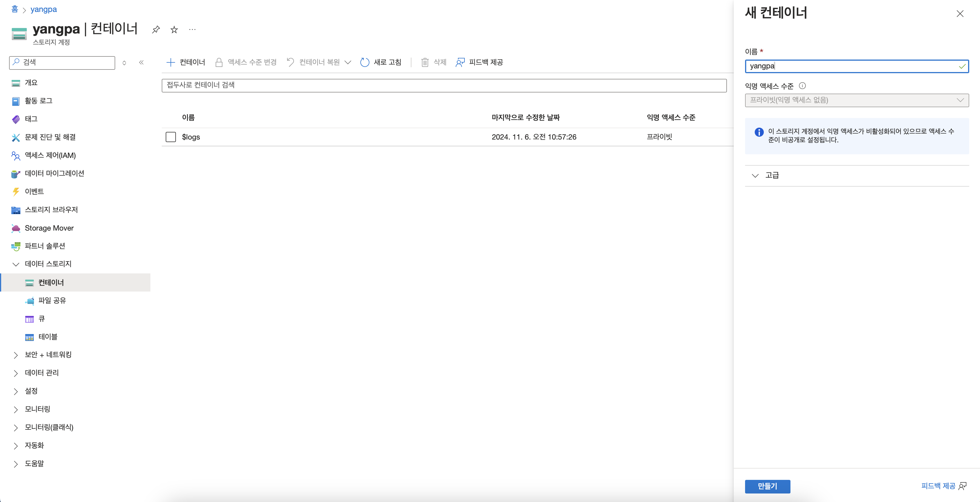
Task: Click the add container (+ 컨테이너) button
Action: [186, 62]
